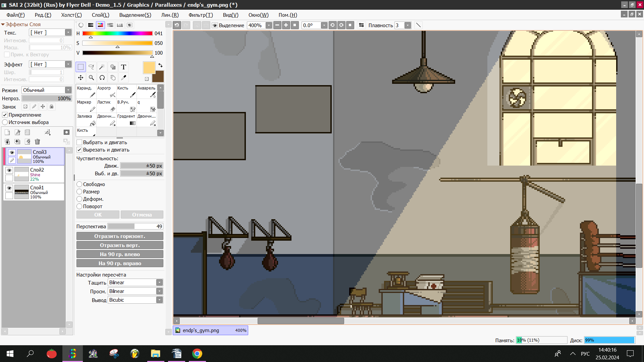Select the magic wand tool
Screen dimensions: 644x362
102,67
